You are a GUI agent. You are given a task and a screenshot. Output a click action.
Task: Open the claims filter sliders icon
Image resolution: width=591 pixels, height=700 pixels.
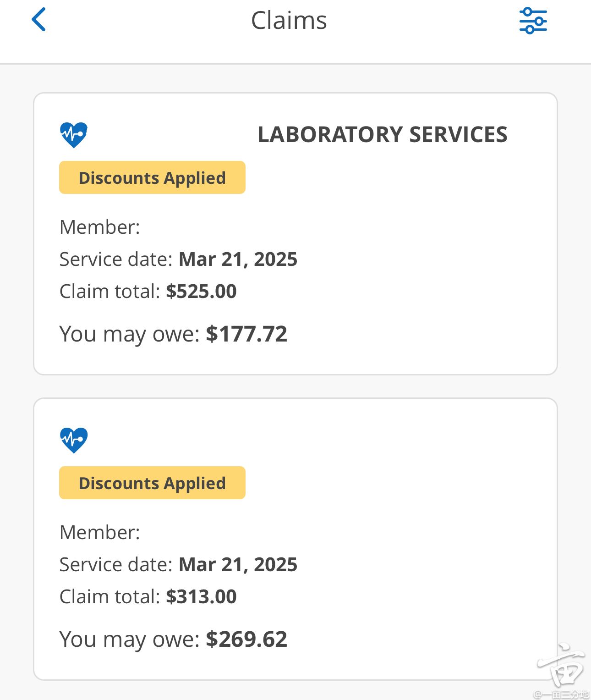click(533, 21)
